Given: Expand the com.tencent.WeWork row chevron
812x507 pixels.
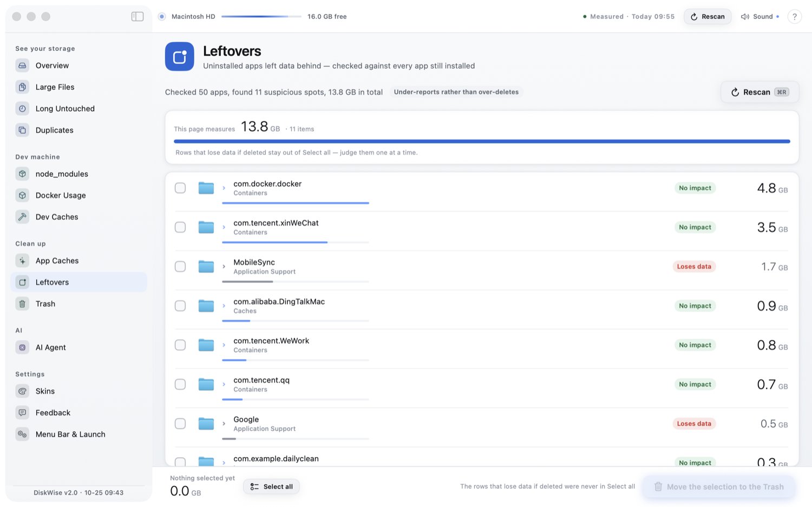Looking at the screenshot, I should click(x=224, y=345).
